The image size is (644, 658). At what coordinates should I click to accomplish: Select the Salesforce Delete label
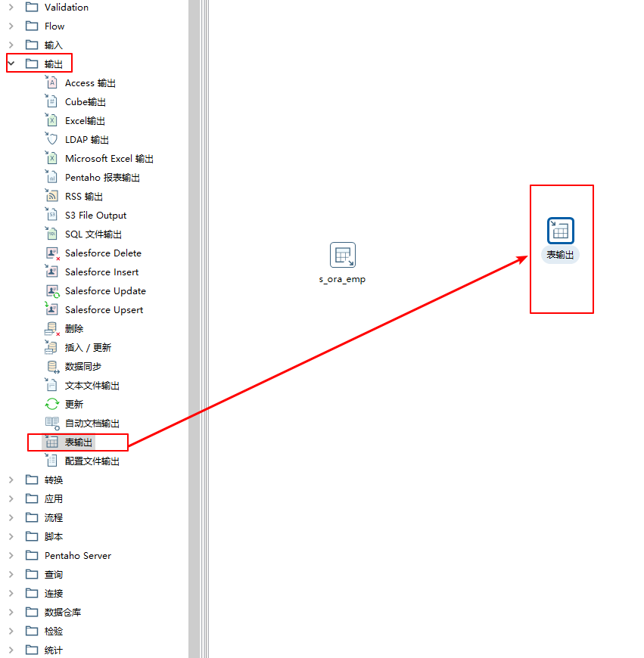(x=103, y=253)
